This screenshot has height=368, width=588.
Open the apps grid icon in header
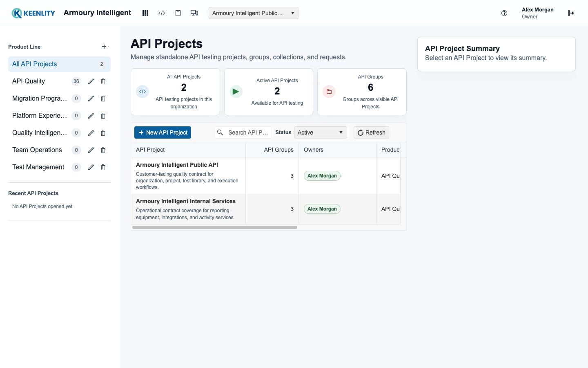pos(145,13)
